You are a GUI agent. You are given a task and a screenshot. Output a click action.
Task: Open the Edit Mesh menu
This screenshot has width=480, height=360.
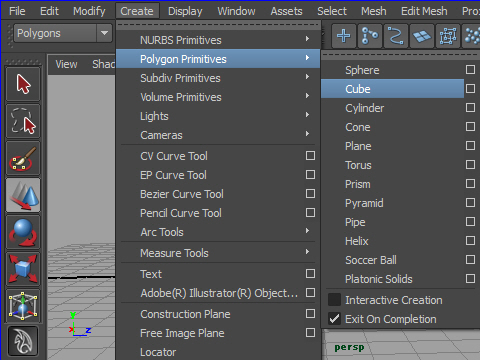pyautogui.click(x=424, y=11)
